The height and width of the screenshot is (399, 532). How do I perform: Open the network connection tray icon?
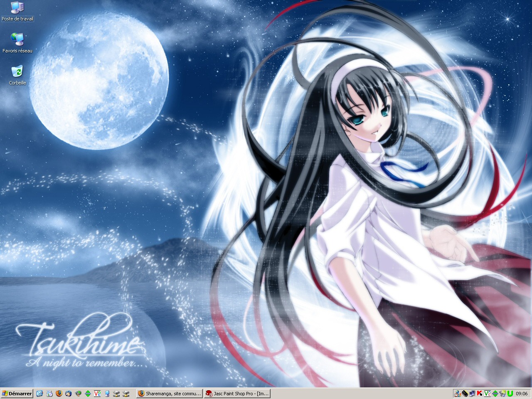coord(472,393)
